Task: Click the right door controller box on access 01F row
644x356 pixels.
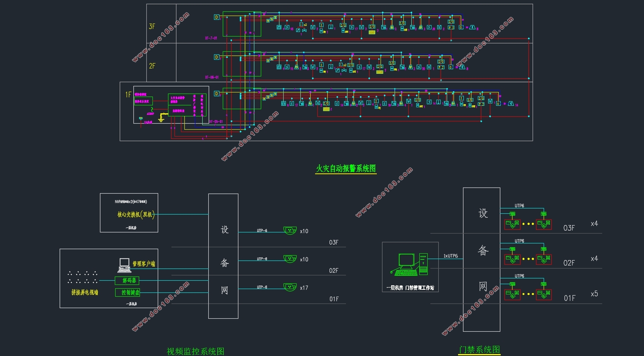Action: pyautogui.click(x=544, y=294)
